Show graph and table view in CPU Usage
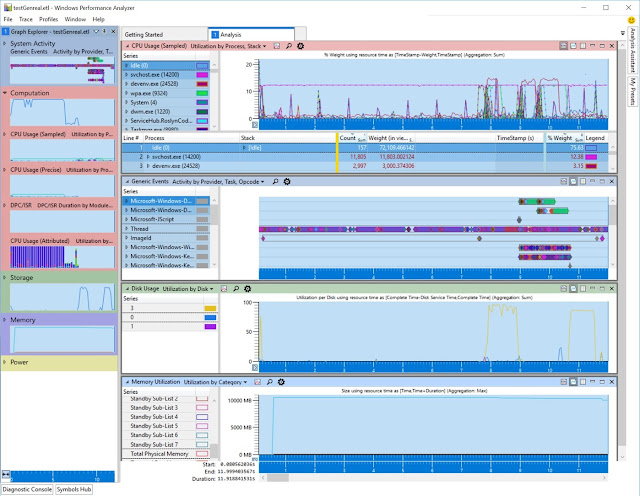The width and height of the screenshot is (640, 496). 564,46
